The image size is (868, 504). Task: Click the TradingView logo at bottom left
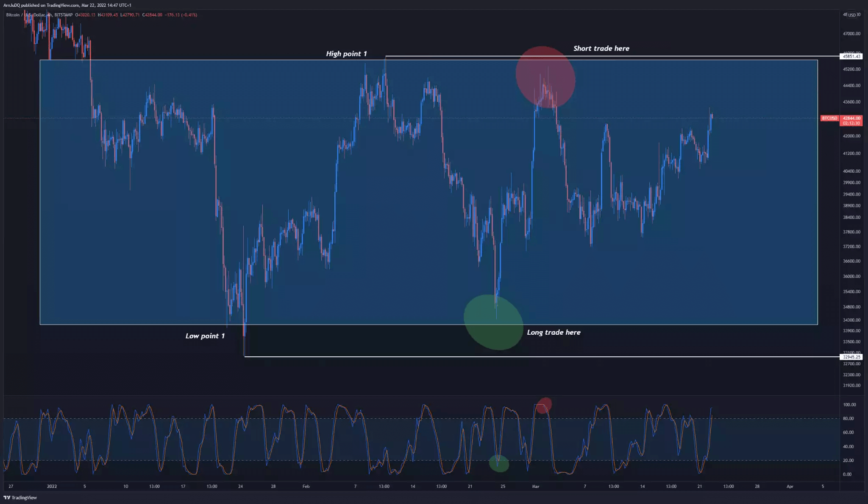[20, 498]
